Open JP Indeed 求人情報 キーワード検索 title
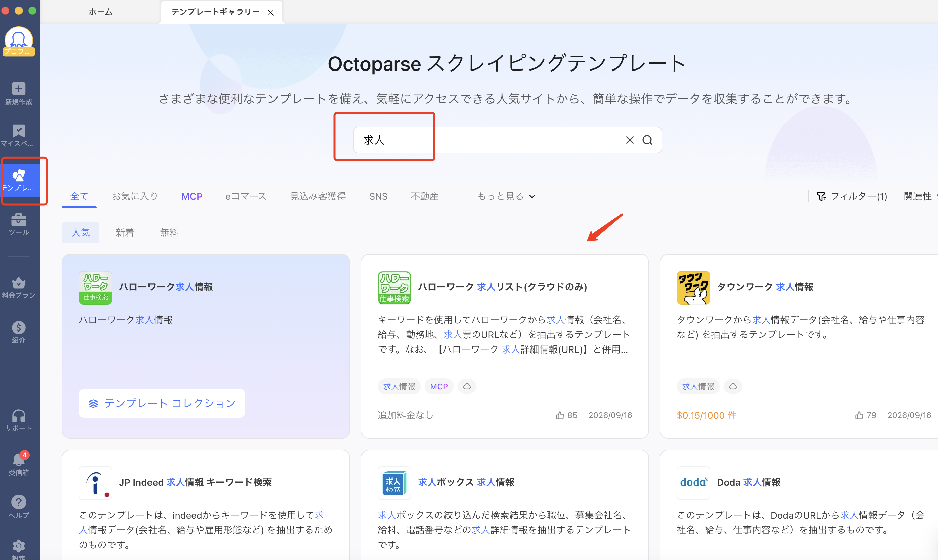The height and width of the screenshot is (560, 938). (195, 482)
